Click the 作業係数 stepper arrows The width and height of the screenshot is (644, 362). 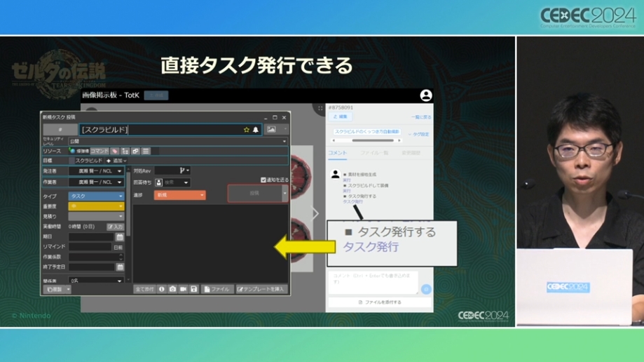coord(121,257)
